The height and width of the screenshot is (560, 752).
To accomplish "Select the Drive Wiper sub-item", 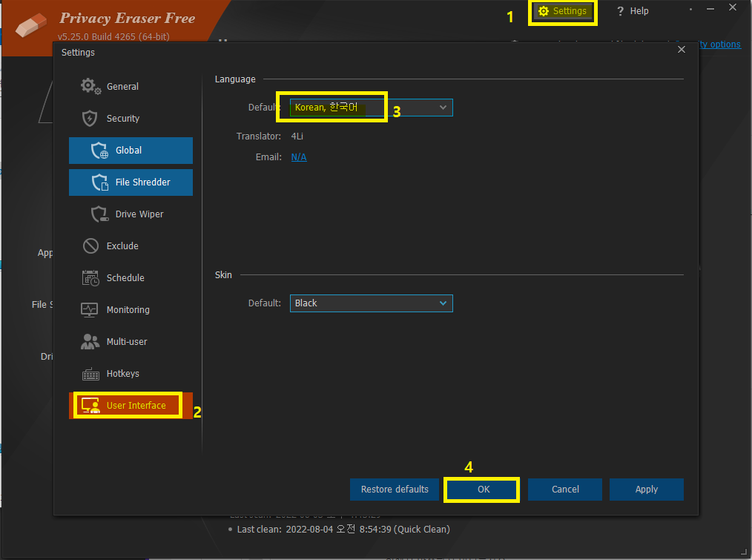I will (x=131, y=214).
